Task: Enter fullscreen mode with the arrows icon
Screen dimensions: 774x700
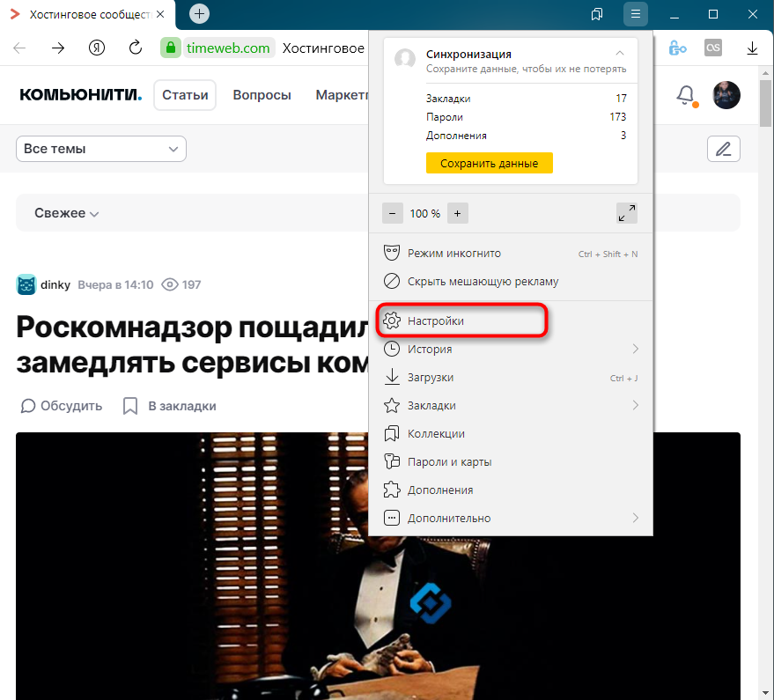Action: click(626, 213)
